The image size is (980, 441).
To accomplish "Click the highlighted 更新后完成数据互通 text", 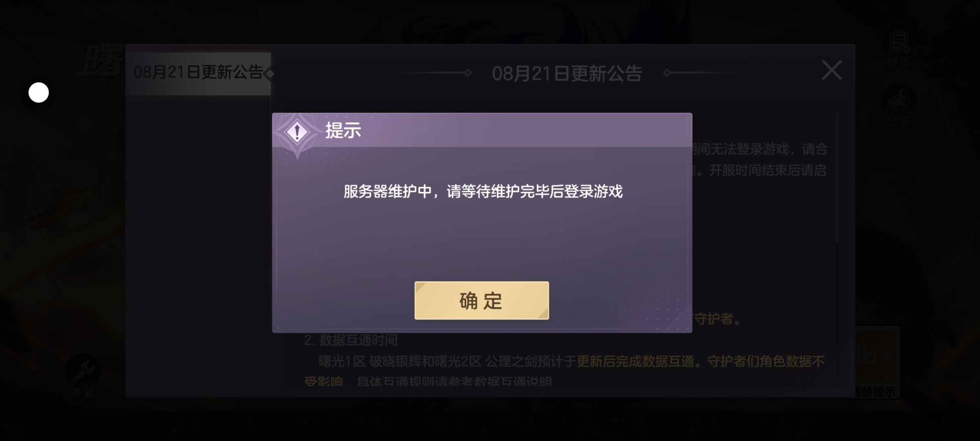I will 635,361.
